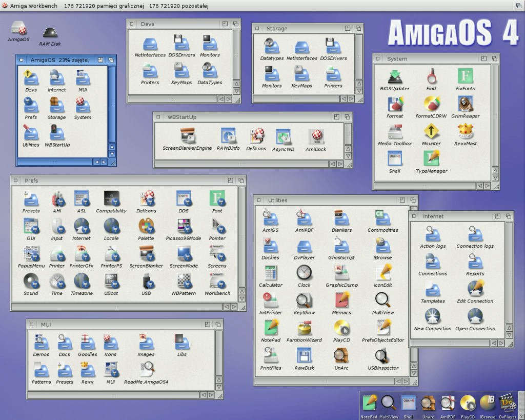This screenshot has height=420, width=525.
Task: Click left scroll arrow in Storage window
Action: (x=344, y=99)
